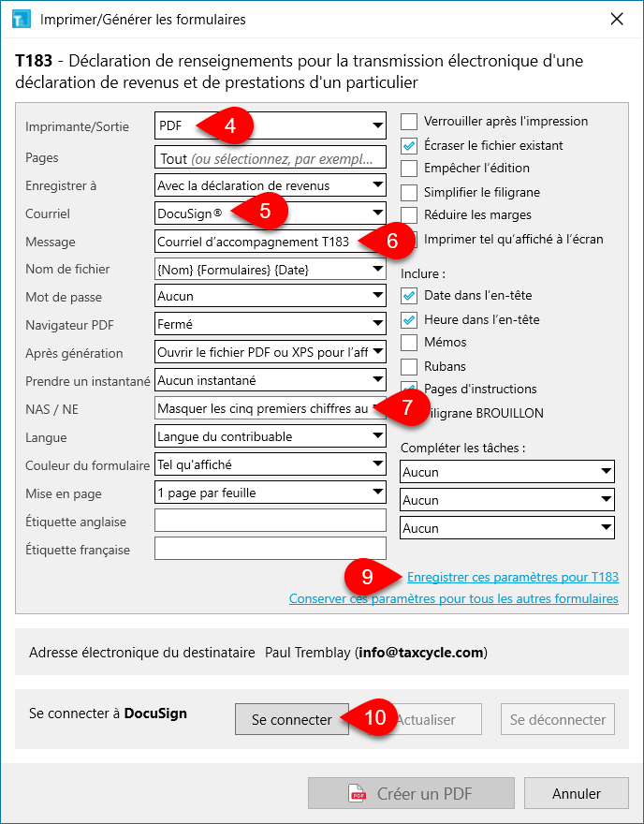Expand the Mot de passe dropdown
644x824 pixels.
click(x=270, y=297)
